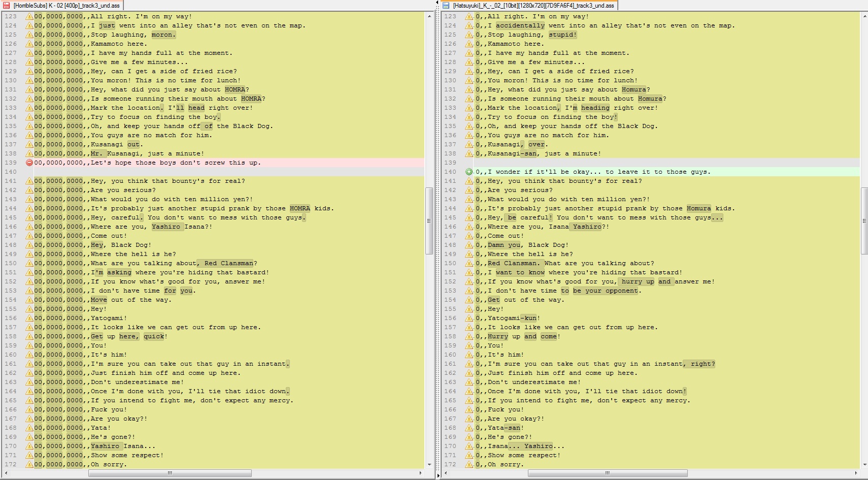The width and height of the screenshot is (868, 480).
Task: Click line number 140 in right pane gutter
Action: coord(450,172)
